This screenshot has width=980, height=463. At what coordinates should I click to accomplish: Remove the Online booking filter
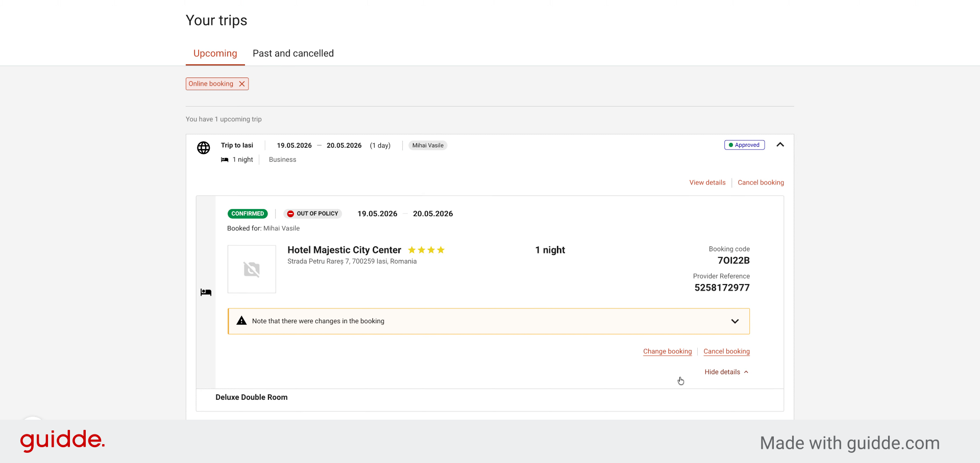click(242, 84)
